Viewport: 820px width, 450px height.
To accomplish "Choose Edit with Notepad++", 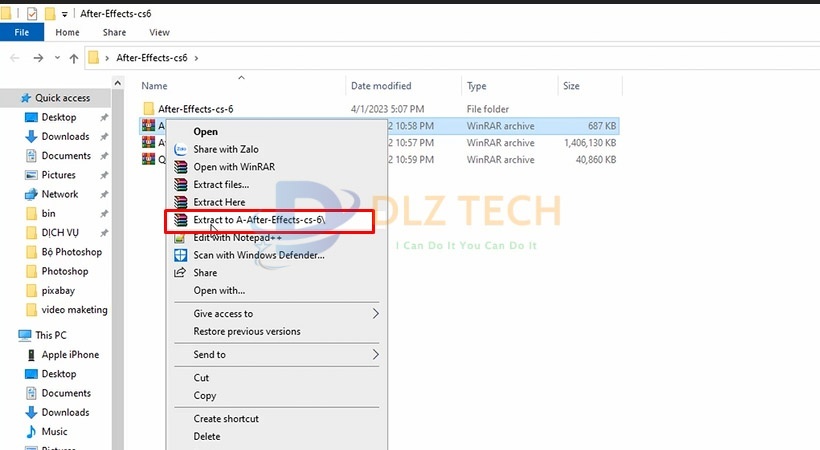I will click(x=237, y=238).
